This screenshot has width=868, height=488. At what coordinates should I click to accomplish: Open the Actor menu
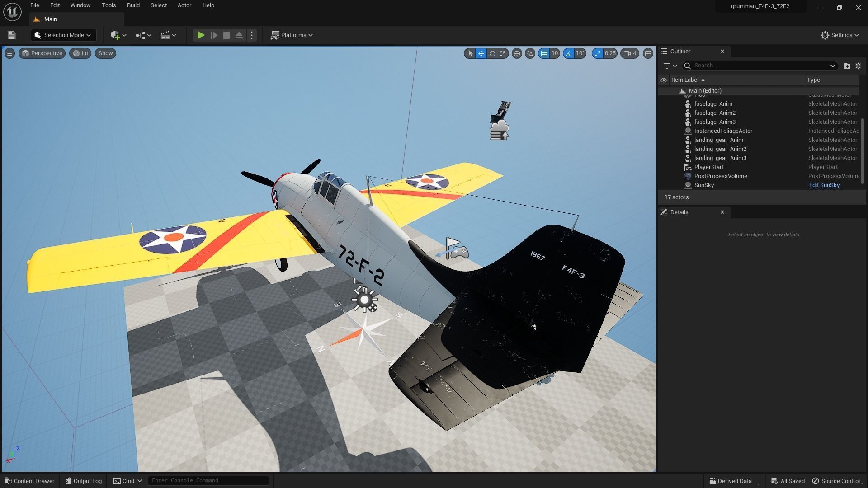coord(184,5)
